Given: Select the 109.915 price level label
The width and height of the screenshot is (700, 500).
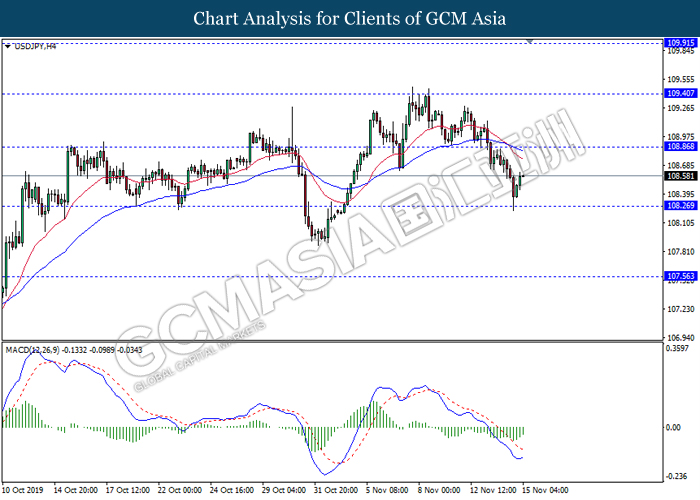Looking at the screenshot, I should (x=680, y=43).
